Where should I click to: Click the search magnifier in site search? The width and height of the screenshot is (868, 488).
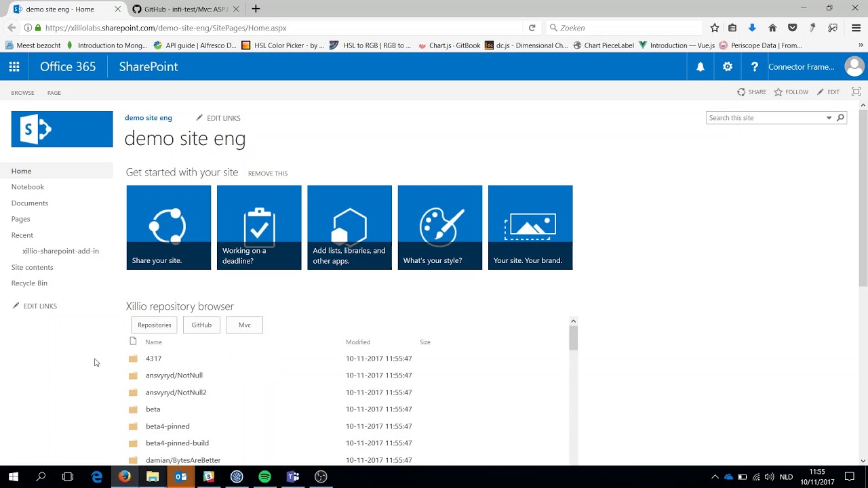840,118
